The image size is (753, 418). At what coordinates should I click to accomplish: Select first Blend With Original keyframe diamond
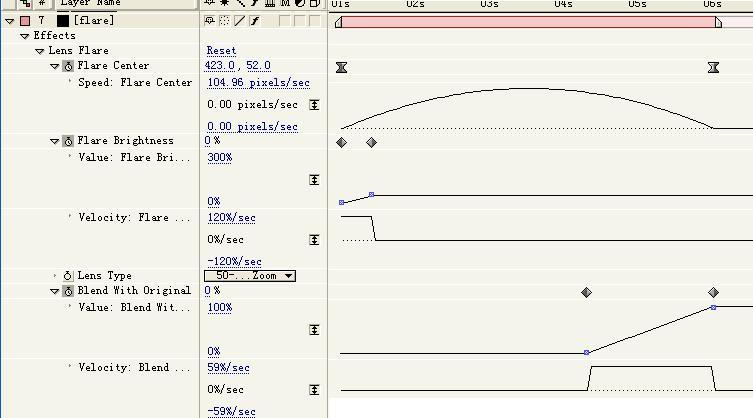tap(586, 293)
